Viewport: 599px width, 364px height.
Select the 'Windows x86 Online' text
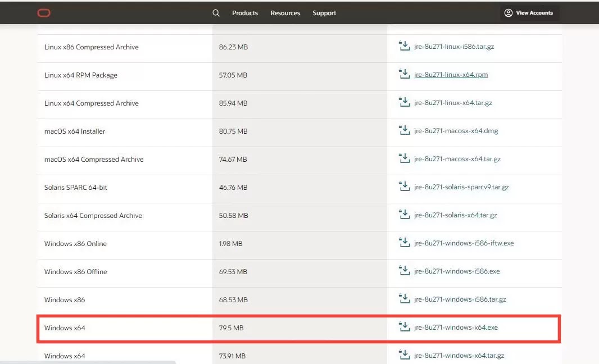tap(75, 244)
